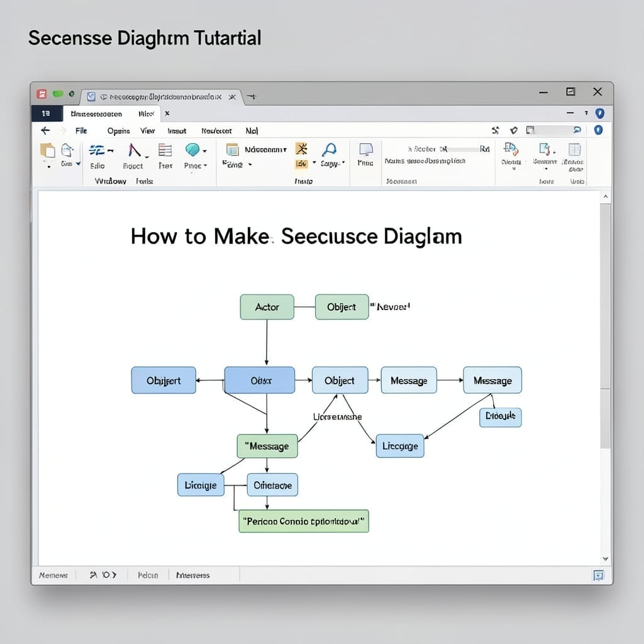Click the green pill button in title bar
Viewport: 644px width, 644px height.
coord(58,94)
